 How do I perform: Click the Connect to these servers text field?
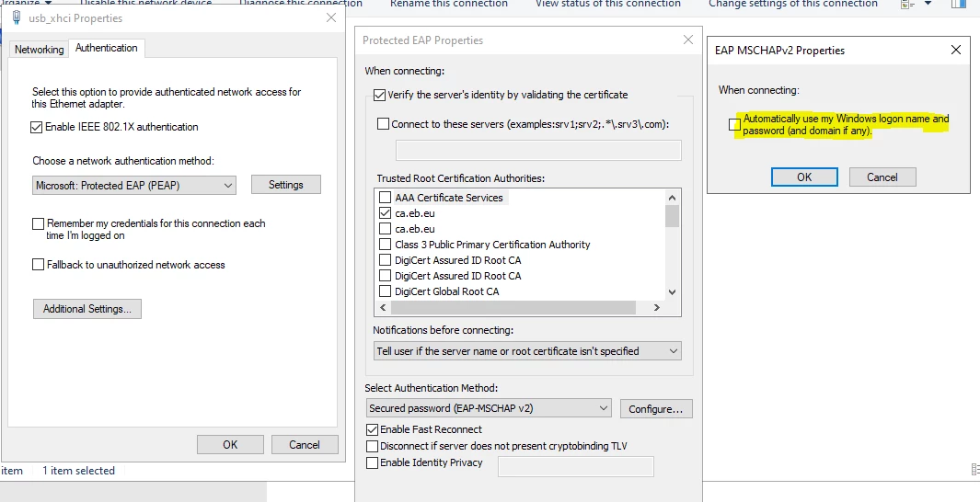click(x=538, y=151)
